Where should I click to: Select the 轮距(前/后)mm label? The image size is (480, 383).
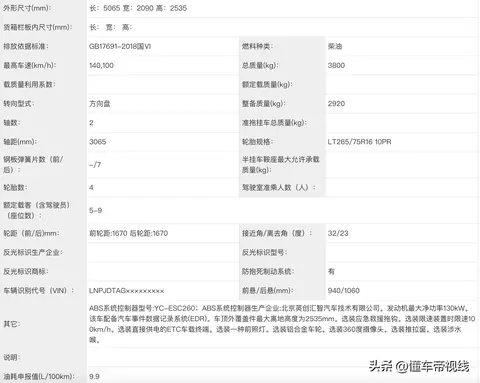pos(31,233)
